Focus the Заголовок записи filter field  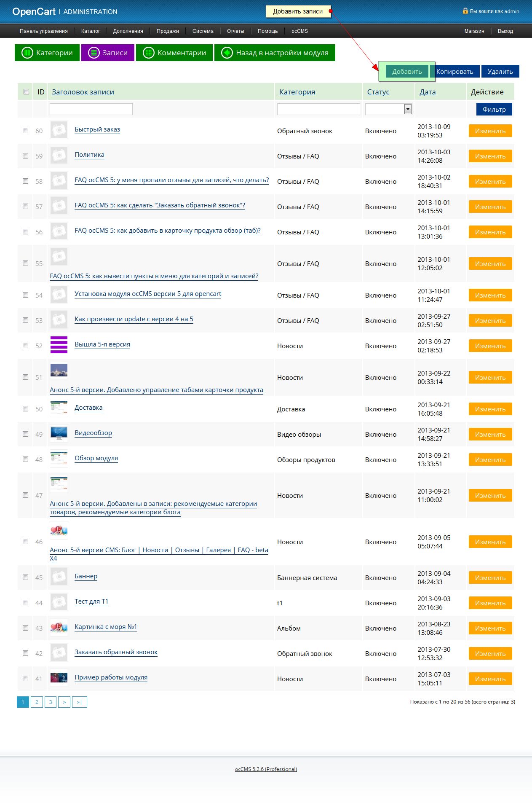tap(91, 109)
